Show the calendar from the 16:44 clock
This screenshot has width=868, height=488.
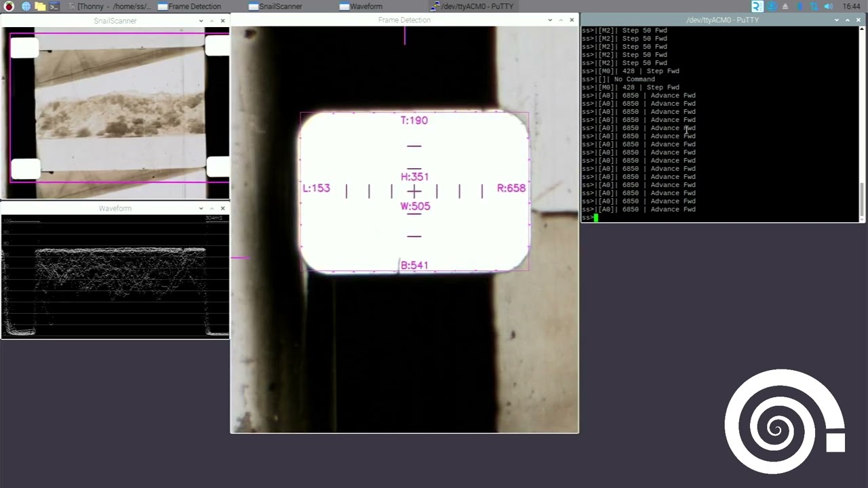pyautogui.click(x=851, y=6)
